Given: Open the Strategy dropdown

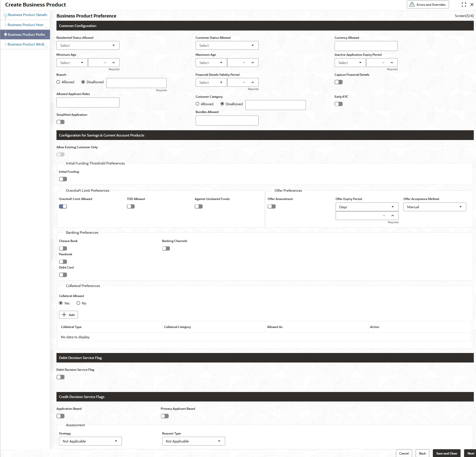Looking at the screenshot, I should coord(90,441).
